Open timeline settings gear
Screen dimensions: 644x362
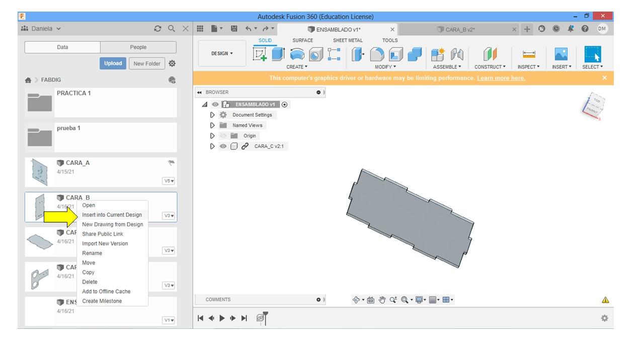coord(604,318)
